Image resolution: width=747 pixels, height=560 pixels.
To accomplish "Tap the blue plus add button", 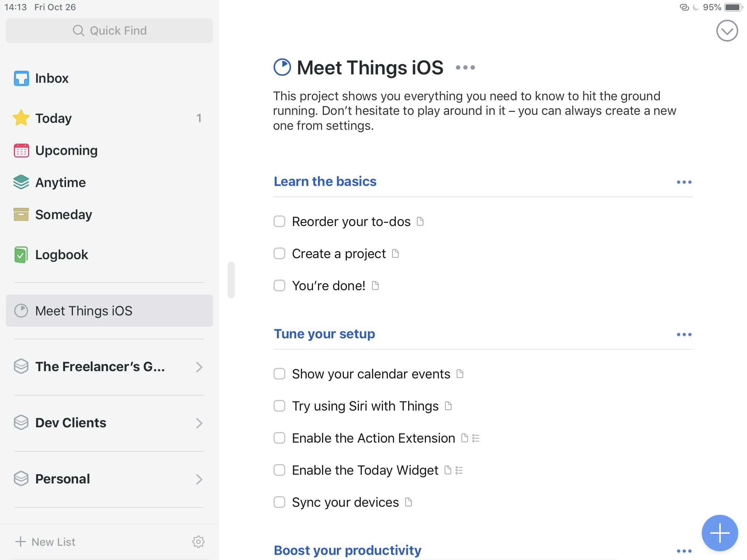I will point(719,533).
